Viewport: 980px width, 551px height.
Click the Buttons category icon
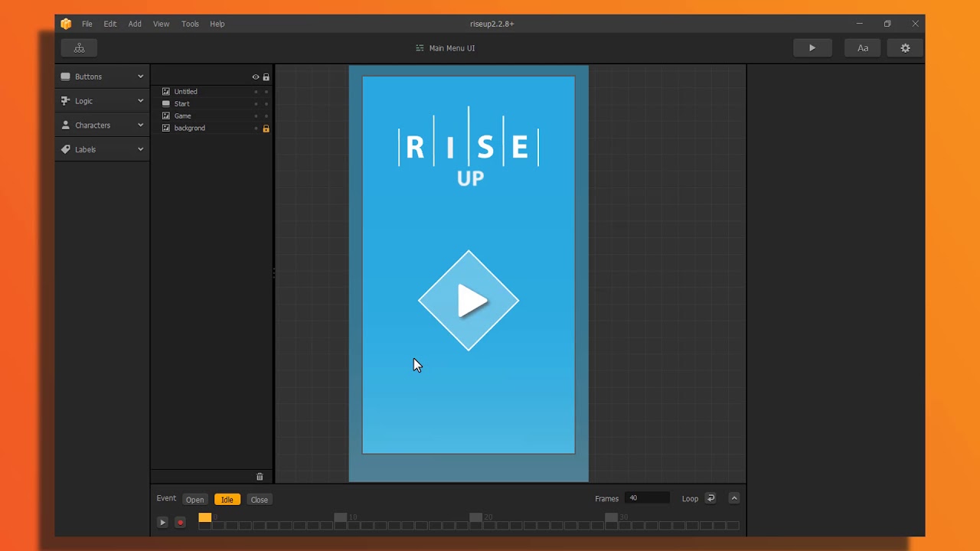pos(65,77)
